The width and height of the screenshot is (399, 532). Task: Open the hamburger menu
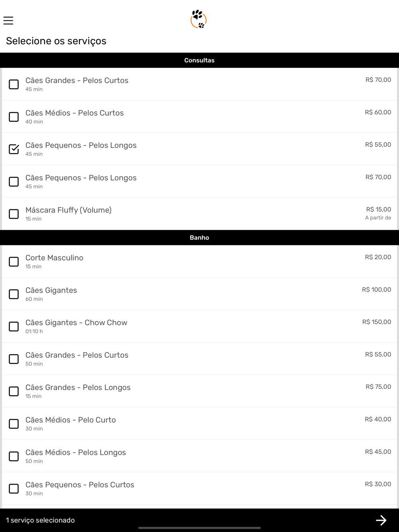pos(8,20)
